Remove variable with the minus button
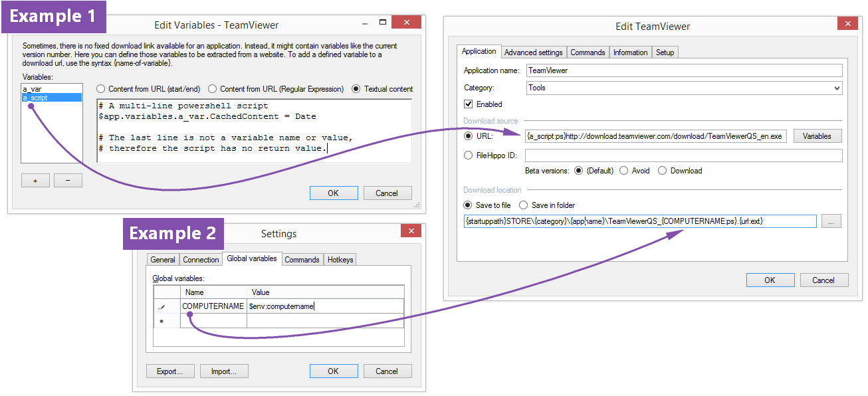The width and height of the screenshot is (868, 396). coord(68,180)
